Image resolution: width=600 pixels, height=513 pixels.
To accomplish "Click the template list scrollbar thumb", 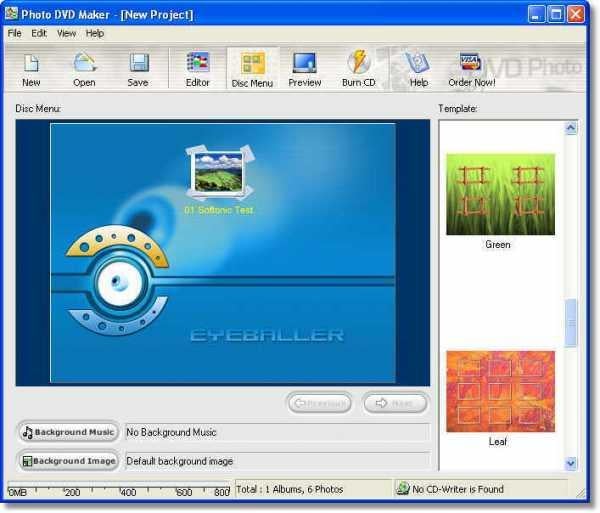I will [571, 323].
